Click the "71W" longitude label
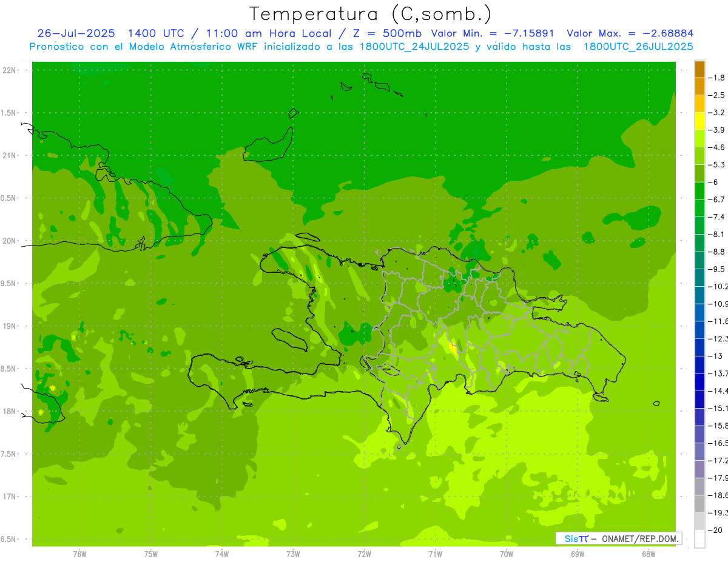 pyautogui.click(x=435, y=554)
